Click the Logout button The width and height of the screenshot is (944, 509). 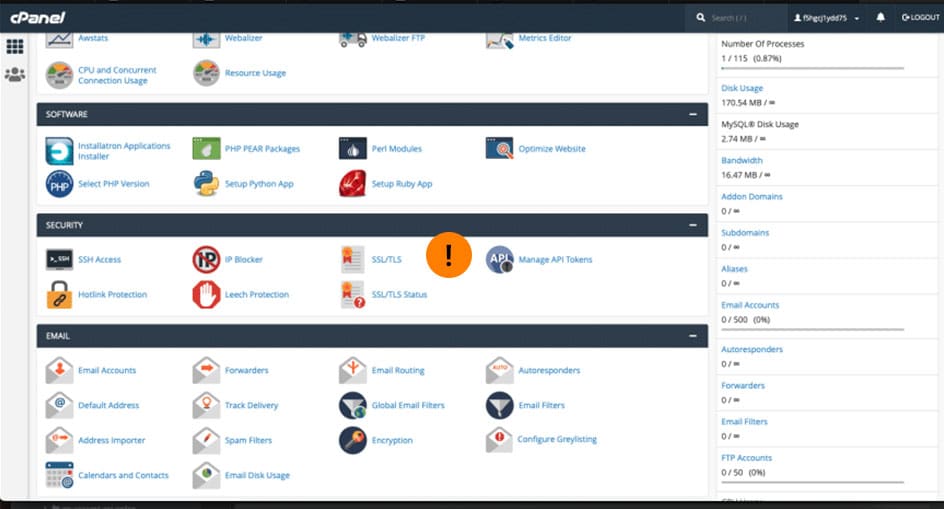pyautogui.click(x=920, y=17)
